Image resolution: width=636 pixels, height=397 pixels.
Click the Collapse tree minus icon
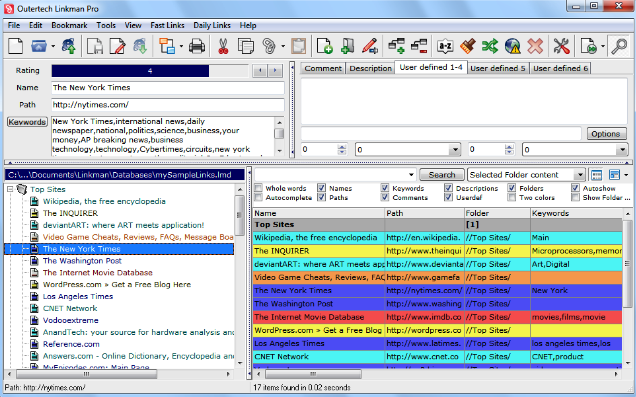(419, 46)
